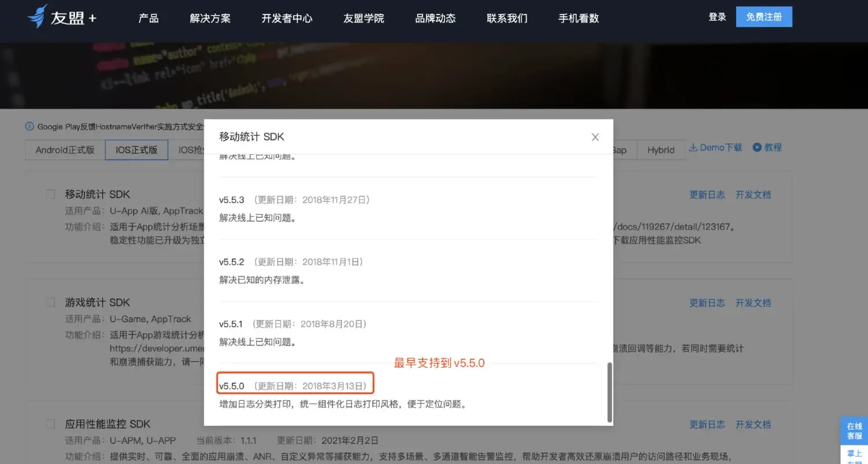Open the 解决方案 menu

tap(209, 18)
